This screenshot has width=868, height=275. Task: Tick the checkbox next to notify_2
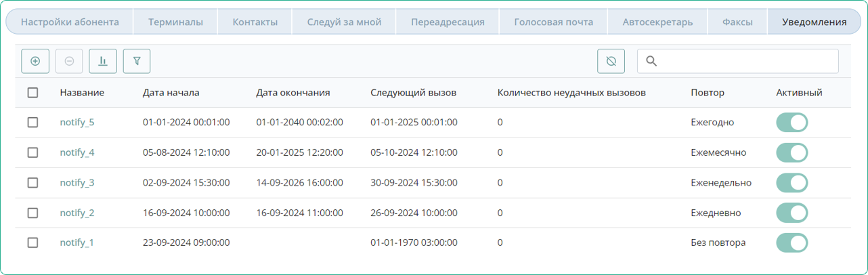tap(32, 213)
